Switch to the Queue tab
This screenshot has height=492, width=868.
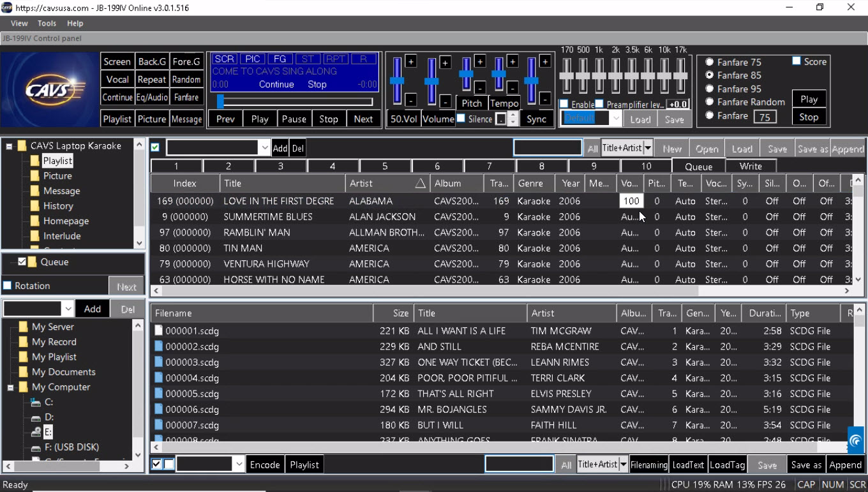[x=698, y=167]
